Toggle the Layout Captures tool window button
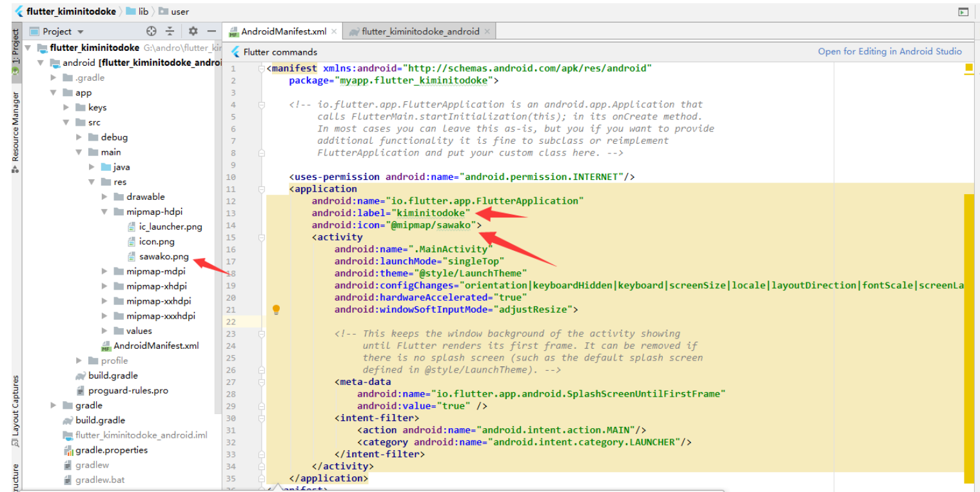The width and height of the screenshot is (980, 492). click(x=16, y=411)
